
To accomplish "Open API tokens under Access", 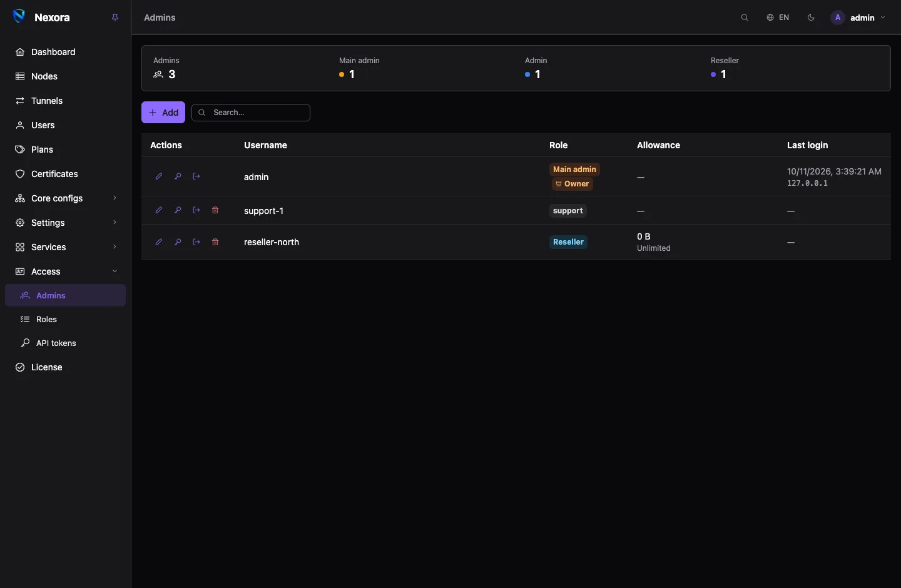I will [65, 343].
